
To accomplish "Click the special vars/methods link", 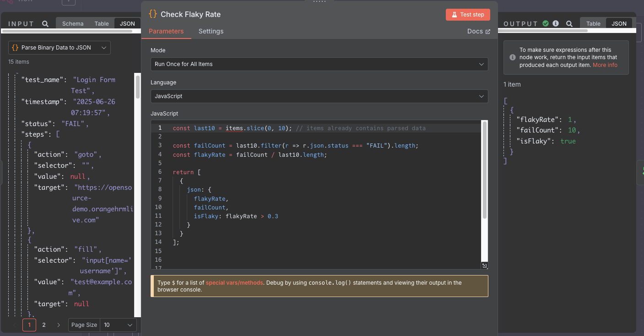I will click(x=234, y=283).
